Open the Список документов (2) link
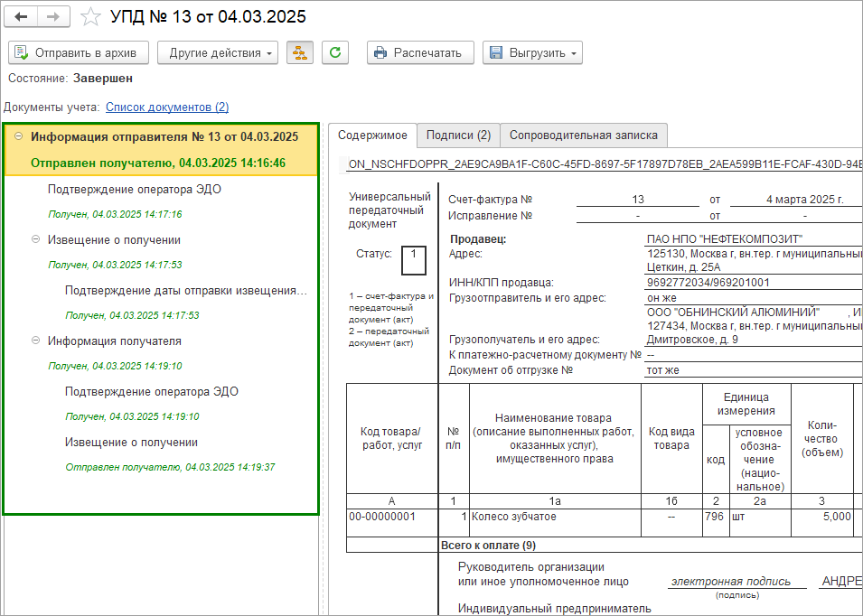Screen dimensions: 863x616 [x=167, y=107]
